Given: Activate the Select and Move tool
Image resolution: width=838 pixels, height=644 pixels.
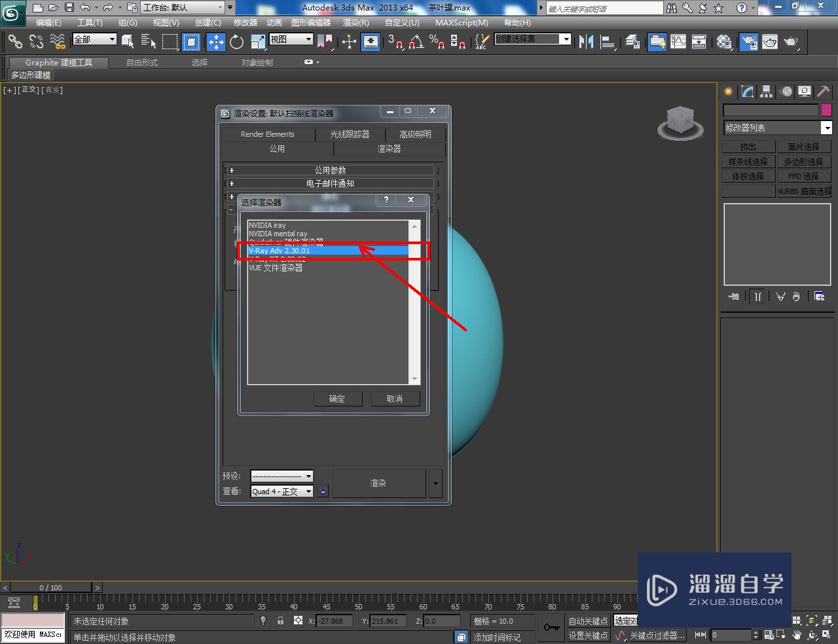Looking at the screenshot, I should [215, 42].
